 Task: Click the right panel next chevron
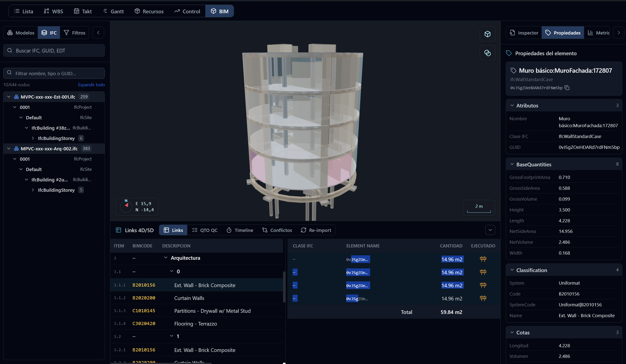[619, 33]
